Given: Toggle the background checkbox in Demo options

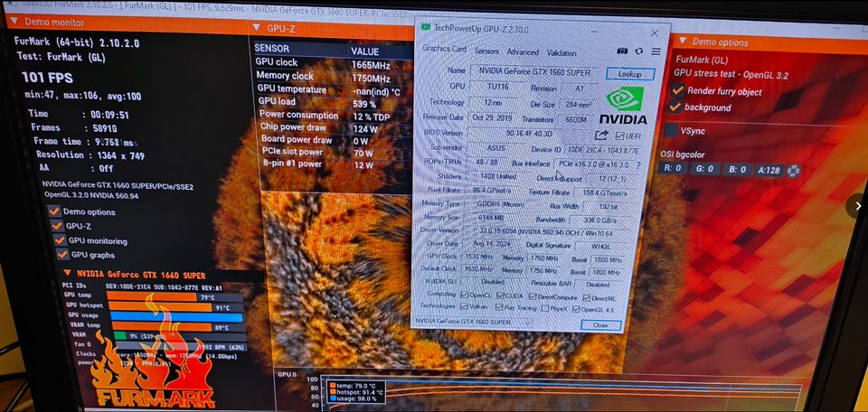Looking at the screenshot, I should tap(675, 107).
